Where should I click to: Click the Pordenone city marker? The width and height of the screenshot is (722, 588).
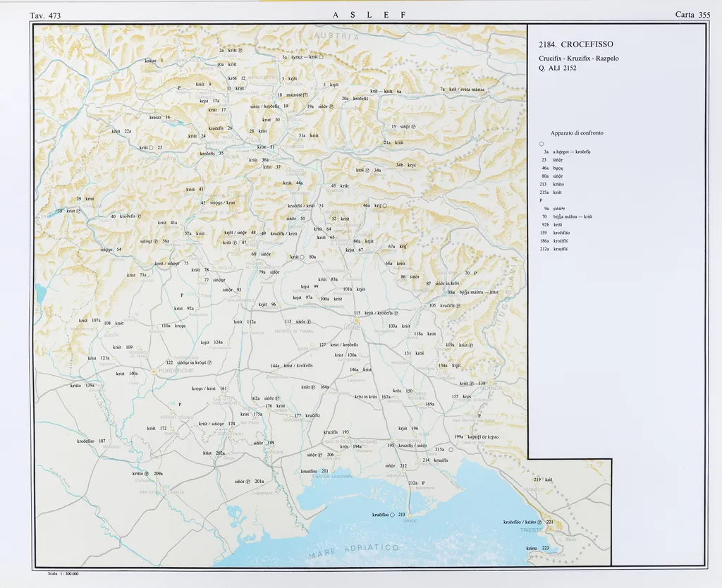pyautogui.click(x=154, y=371)
